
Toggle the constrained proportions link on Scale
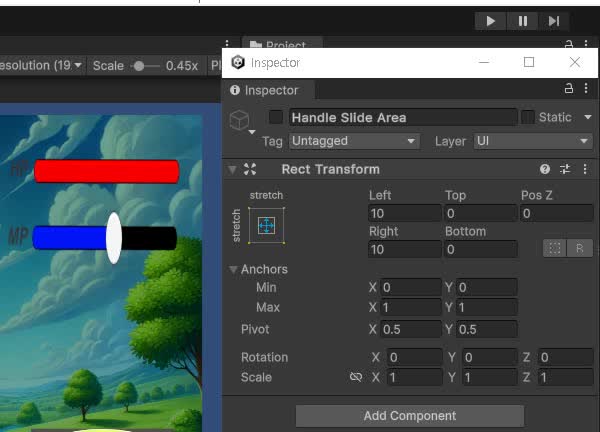(x=356, y=377)
